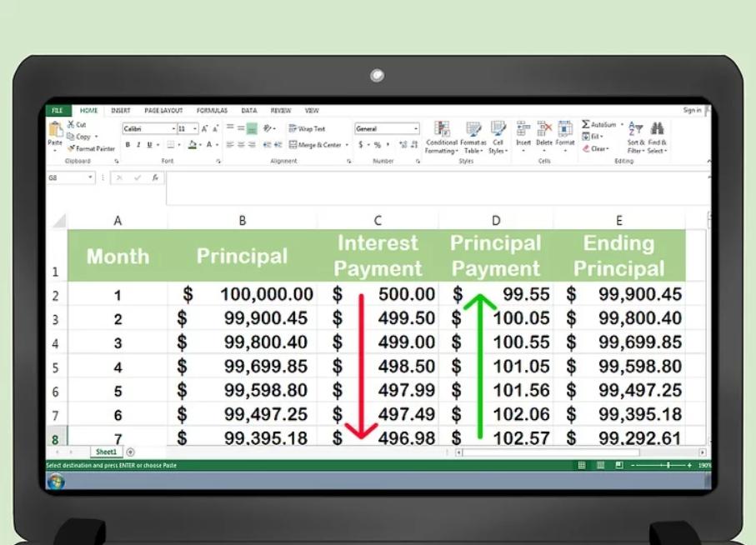This screenshot has width=756, height=545.
Task: Toggle Bold formatting
Action: (x=128, y=144)
